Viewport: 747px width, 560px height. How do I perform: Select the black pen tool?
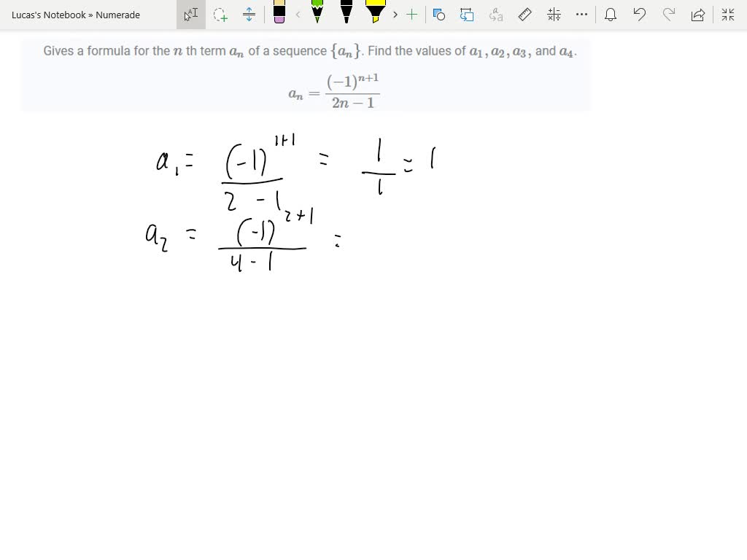click(x=347, y=13)
